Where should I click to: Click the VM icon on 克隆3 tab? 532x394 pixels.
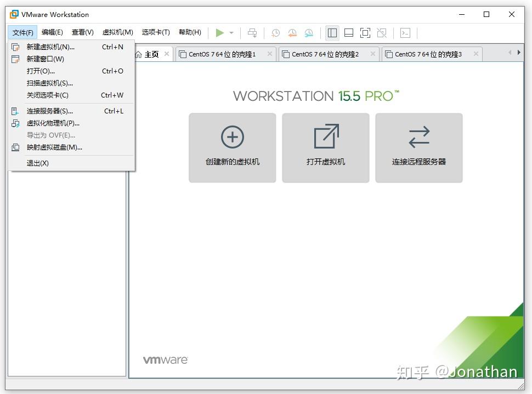tap(389, 54)
